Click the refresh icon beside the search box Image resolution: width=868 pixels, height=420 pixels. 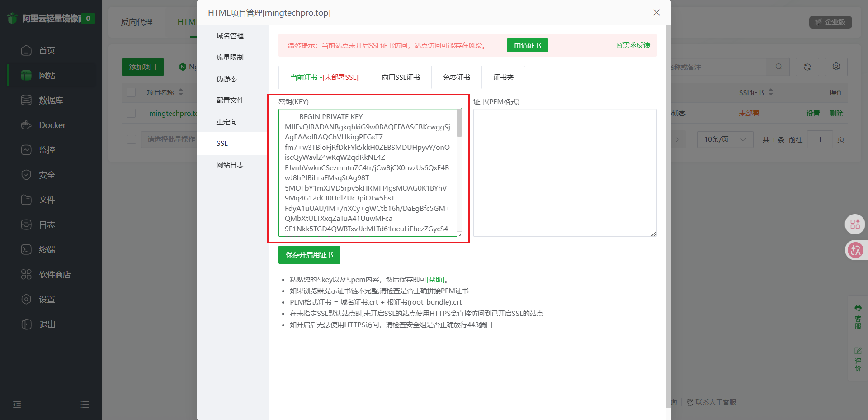[807, 67]
